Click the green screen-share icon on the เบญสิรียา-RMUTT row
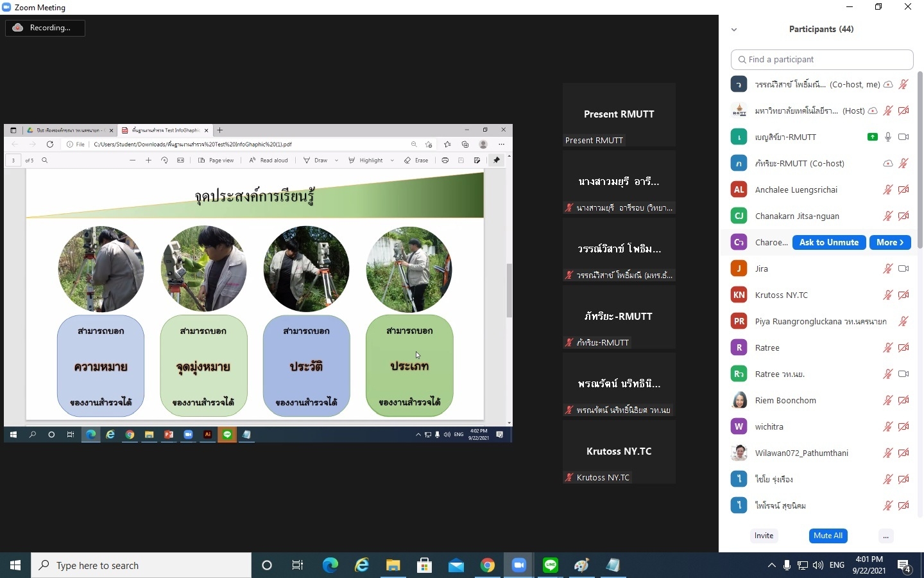 click(873, 137)
